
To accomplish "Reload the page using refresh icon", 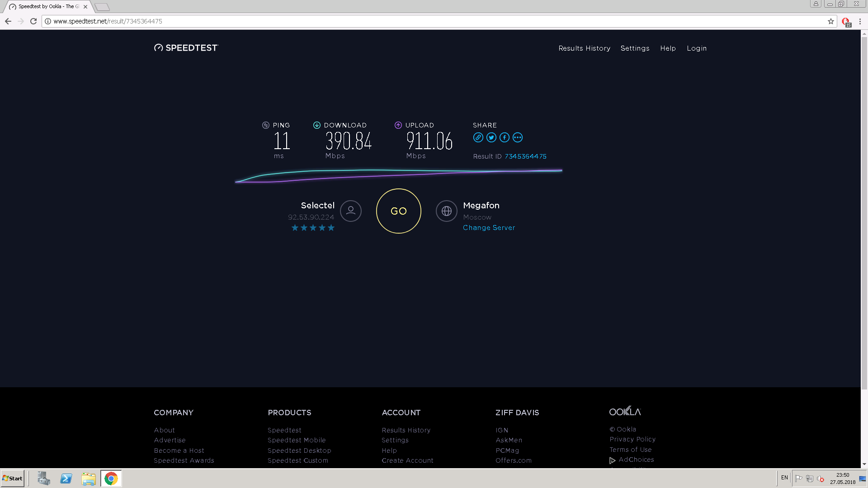I will [33, 21].
